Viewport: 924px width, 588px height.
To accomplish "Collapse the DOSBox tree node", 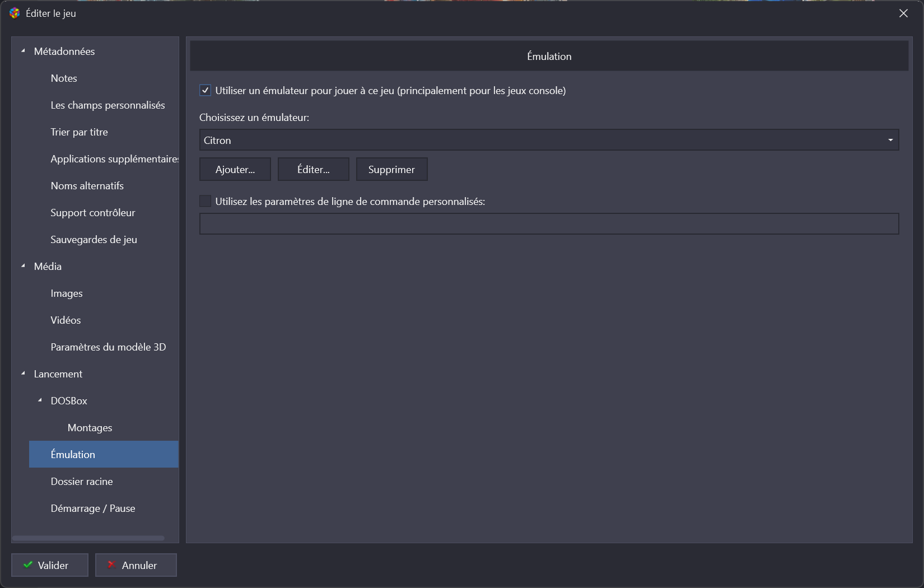I will pyautogui.click(x=40, y=400).
